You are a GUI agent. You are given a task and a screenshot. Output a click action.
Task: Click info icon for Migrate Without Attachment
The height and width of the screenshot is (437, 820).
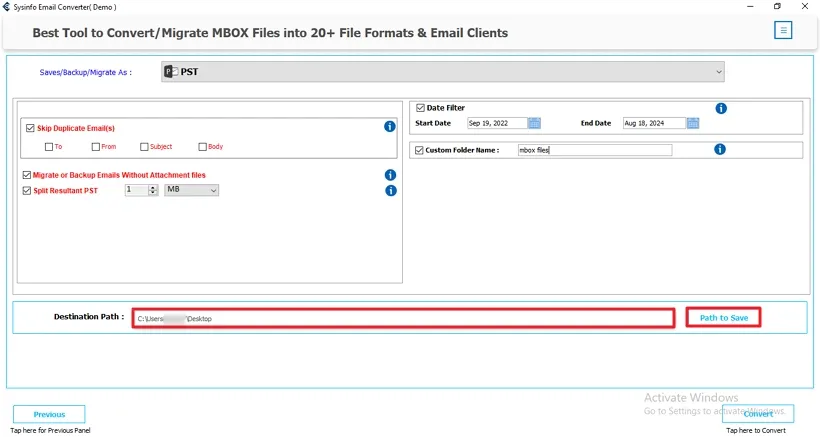pos(390,175)
